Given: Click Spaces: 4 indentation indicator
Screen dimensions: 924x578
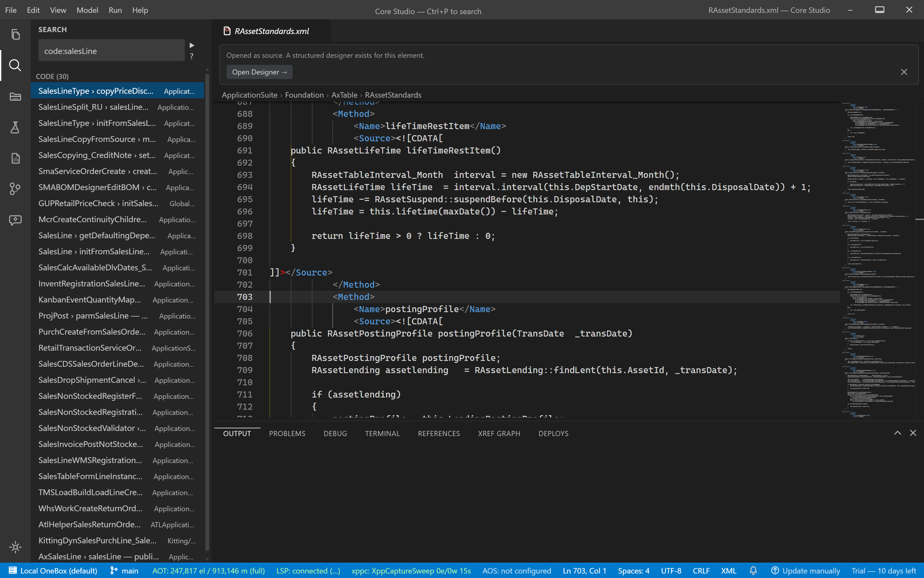Looking at the screenshot, I should click(x=633, y=570).
